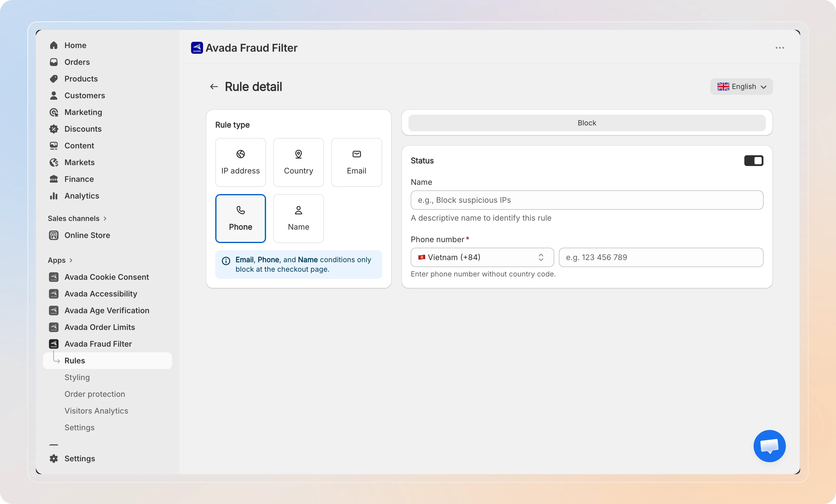Click the "Enter phone number without country code." hint
Image resolution: width=836 pixels, height=504 pixels.
tap(483, 274)
